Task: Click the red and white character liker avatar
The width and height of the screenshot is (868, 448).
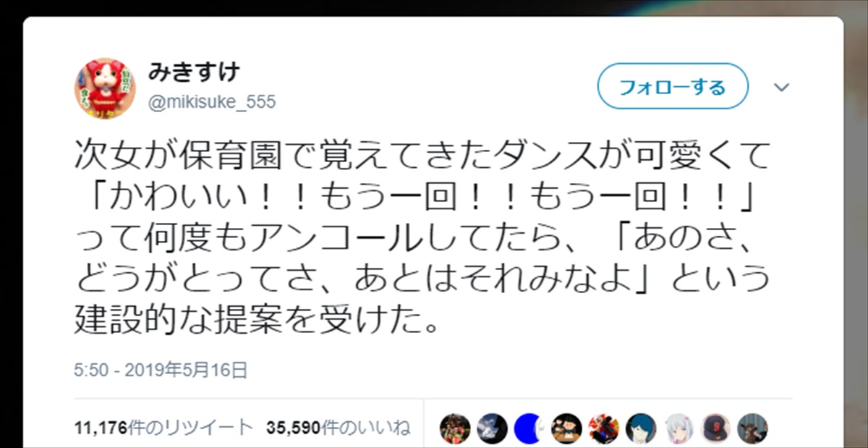Action: point(603,428)
